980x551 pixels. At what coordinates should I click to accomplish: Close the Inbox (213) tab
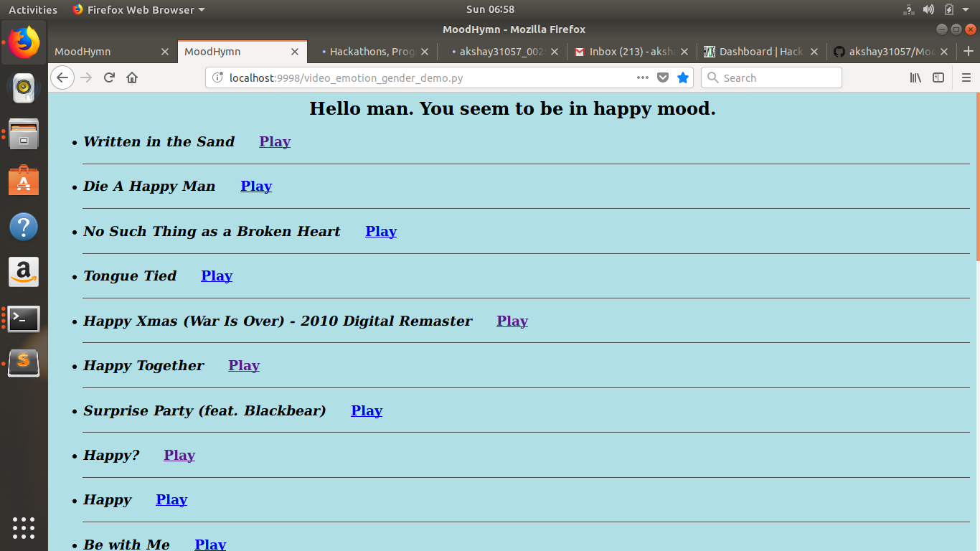684,52
